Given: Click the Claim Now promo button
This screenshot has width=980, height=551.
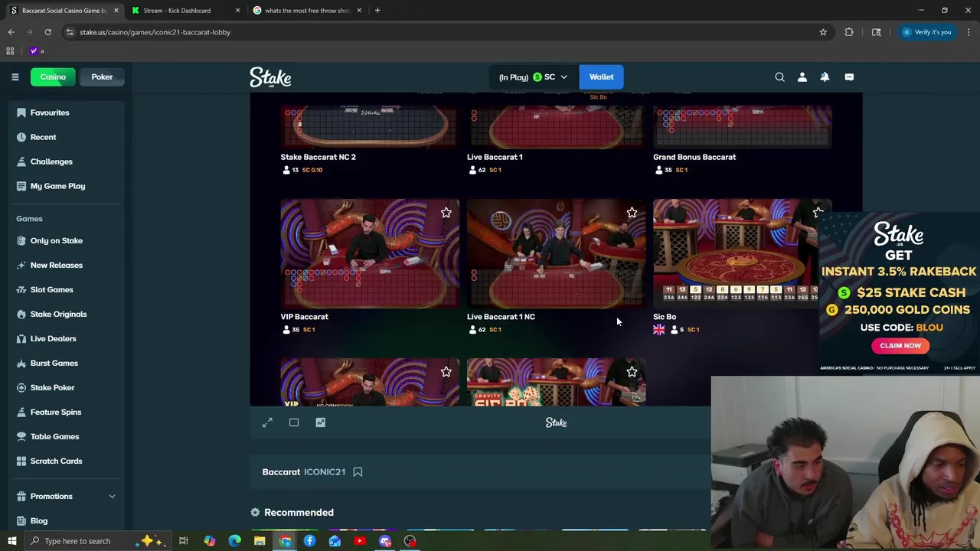Looking at the screenshot, I should [900, 346].
